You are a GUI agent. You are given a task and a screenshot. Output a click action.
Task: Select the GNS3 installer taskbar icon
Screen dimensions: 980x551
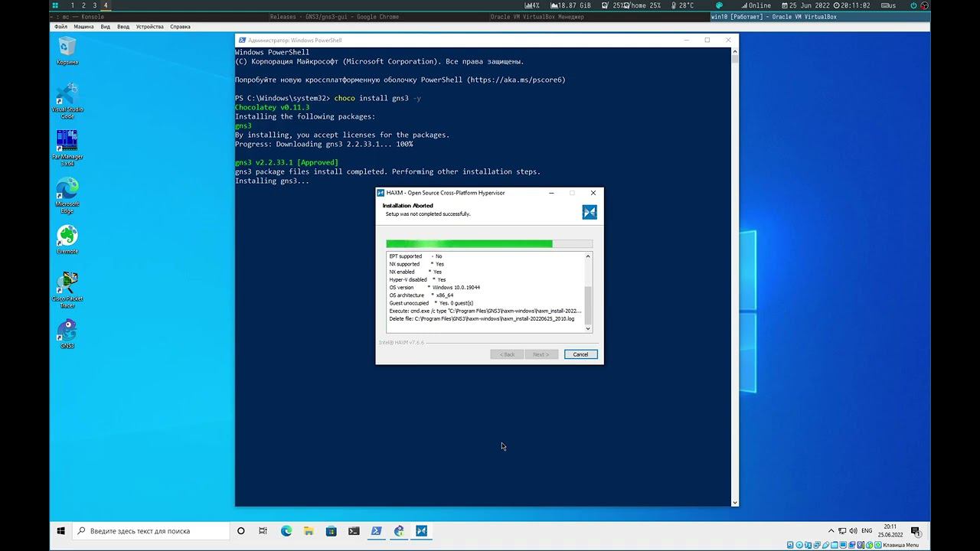click(x=399, y=531)
